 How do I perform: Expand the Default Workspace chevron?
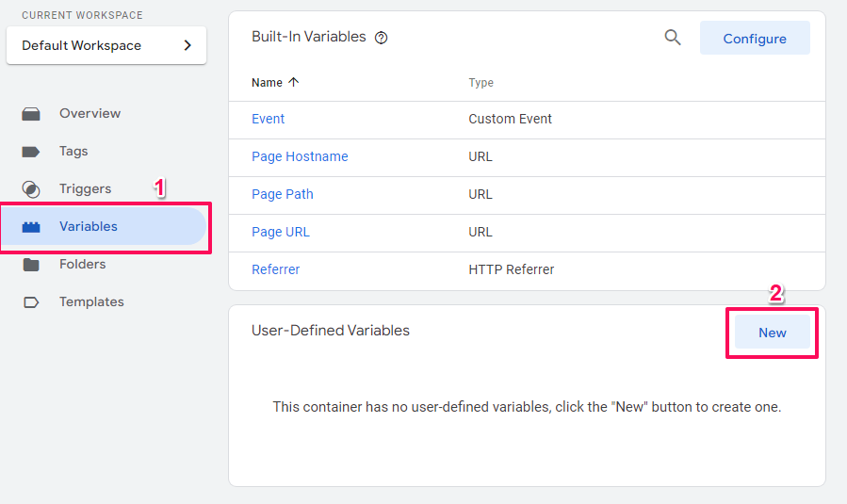[x=187, y=45]
